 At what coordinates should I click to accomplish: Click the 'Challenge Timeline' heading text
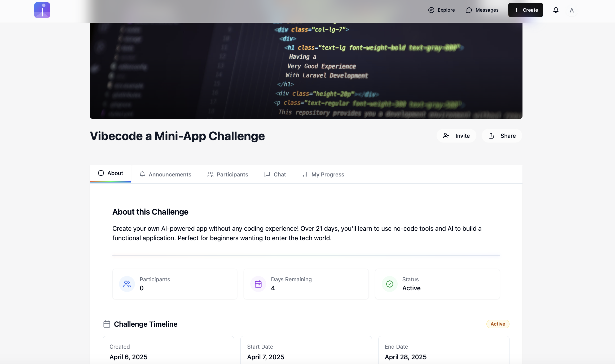click(146, 324)
